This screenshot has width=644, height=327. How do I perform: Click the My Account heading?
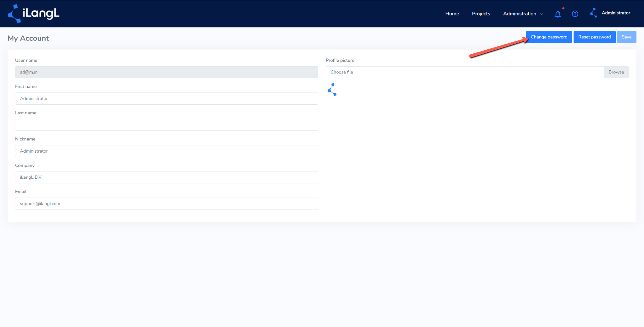click(x=28, y=38)
